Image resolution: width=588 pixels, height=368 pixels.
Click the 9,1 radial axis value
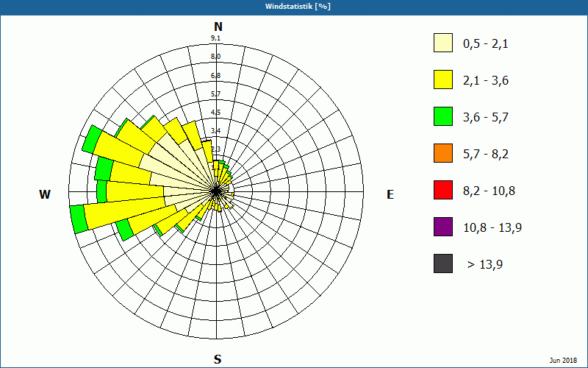[215, 38]
